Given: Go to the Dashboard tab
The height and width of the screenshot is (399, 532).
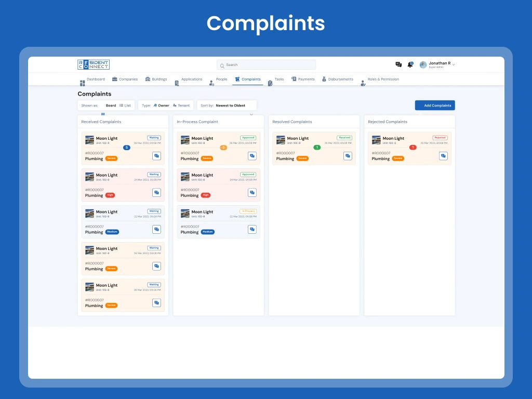Looking at the screenshot, I should pos(93,79).
